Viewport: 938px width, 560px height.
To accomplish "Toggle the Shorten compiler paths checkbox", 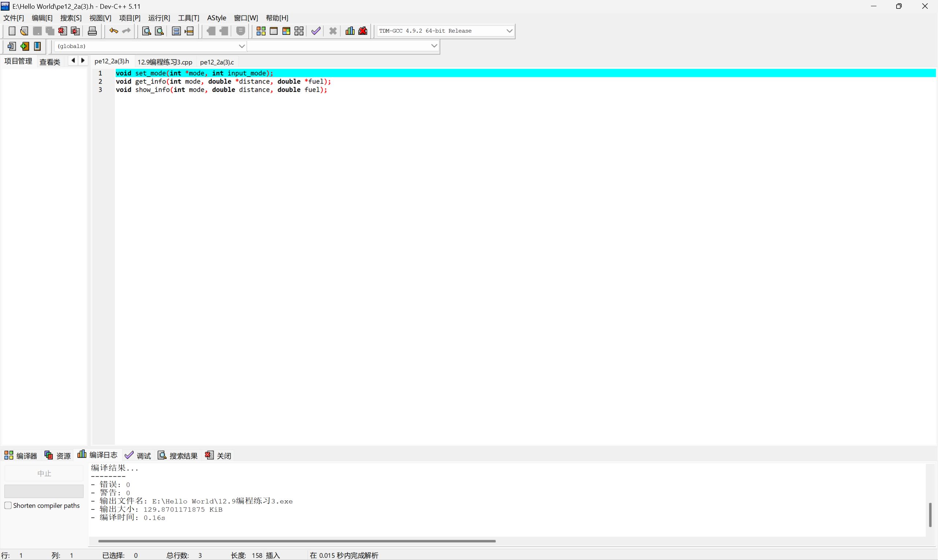I will (x=8, y=505).
